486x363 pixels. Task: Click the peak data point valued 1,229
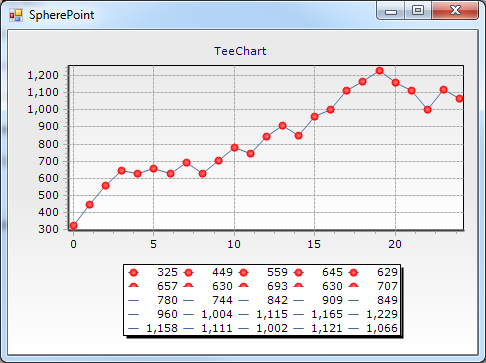(x=379, y=71)
